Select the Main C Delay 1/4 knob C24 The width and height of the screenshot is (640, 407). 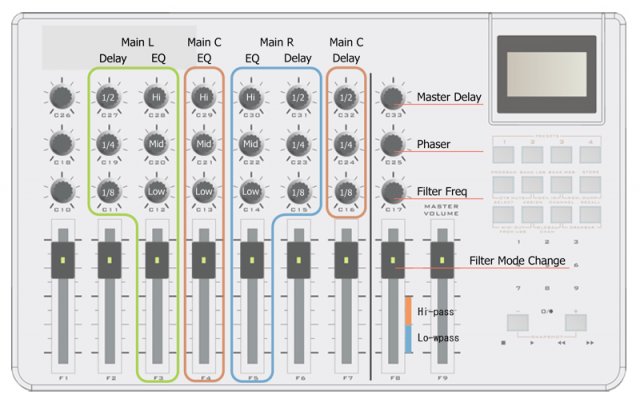[346, 145]
